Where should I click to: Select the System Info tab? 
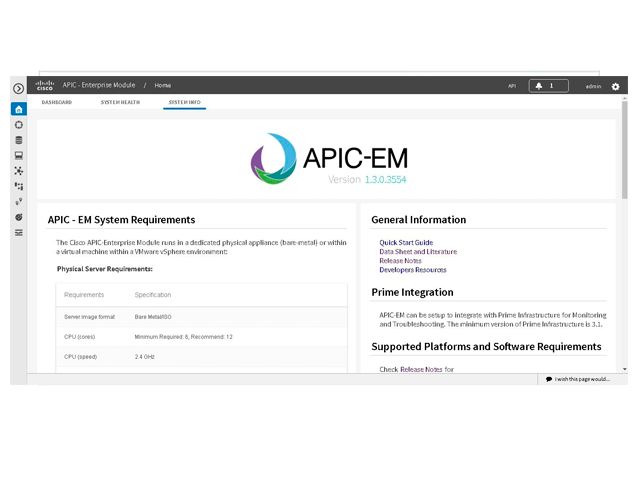tap(184, 102)
